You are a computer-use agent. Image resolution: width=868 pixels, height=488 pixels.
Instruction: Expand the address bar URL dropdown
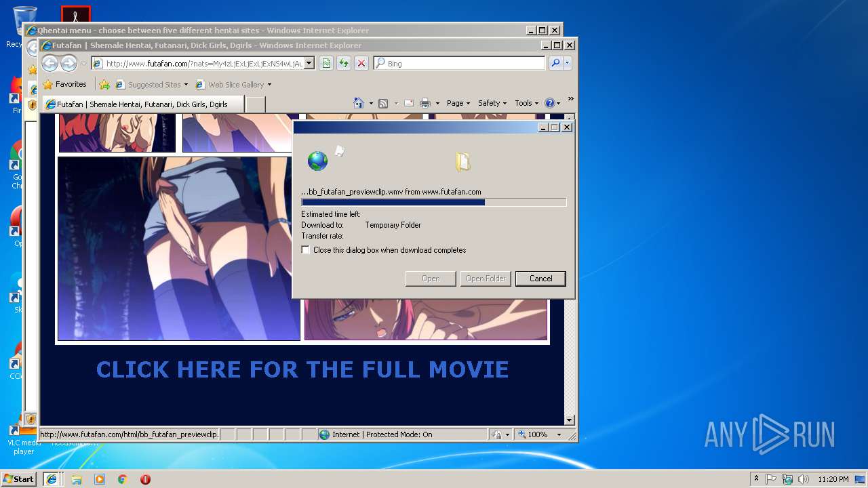click(x=309, y=63)
